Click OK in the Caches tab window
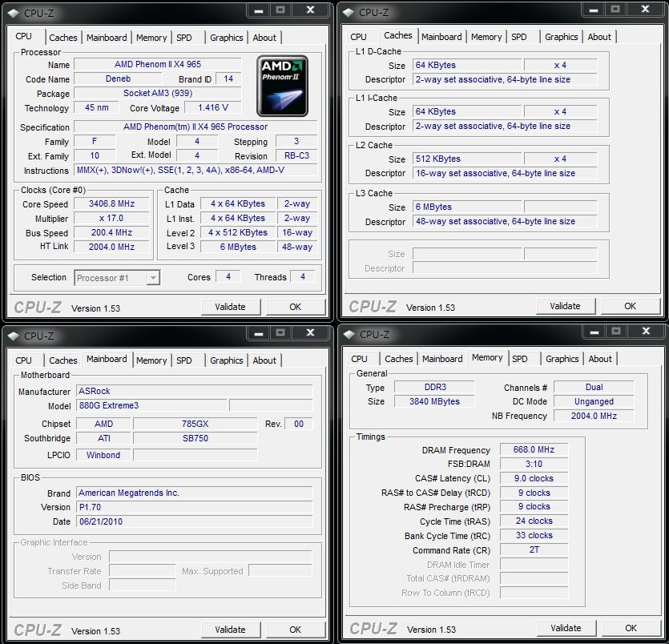Image resolution: width=669 pixels, height=644 pixels. click(631, 306)
